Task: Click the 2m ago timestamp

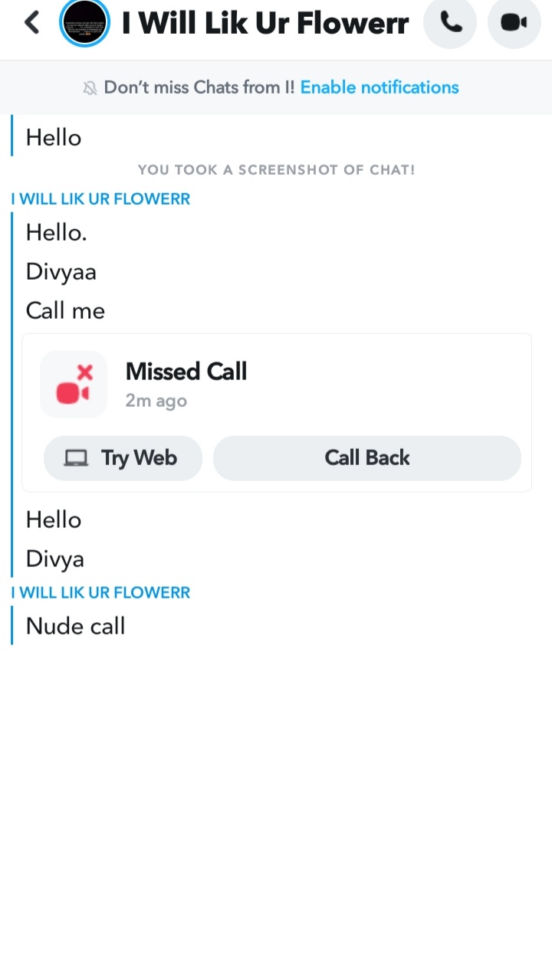Action: 156,400
